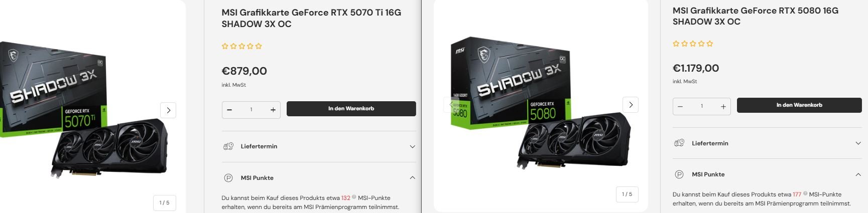
Task: Click quantity field for RTX 5070 Ti
Action: [x=251, y=110]
